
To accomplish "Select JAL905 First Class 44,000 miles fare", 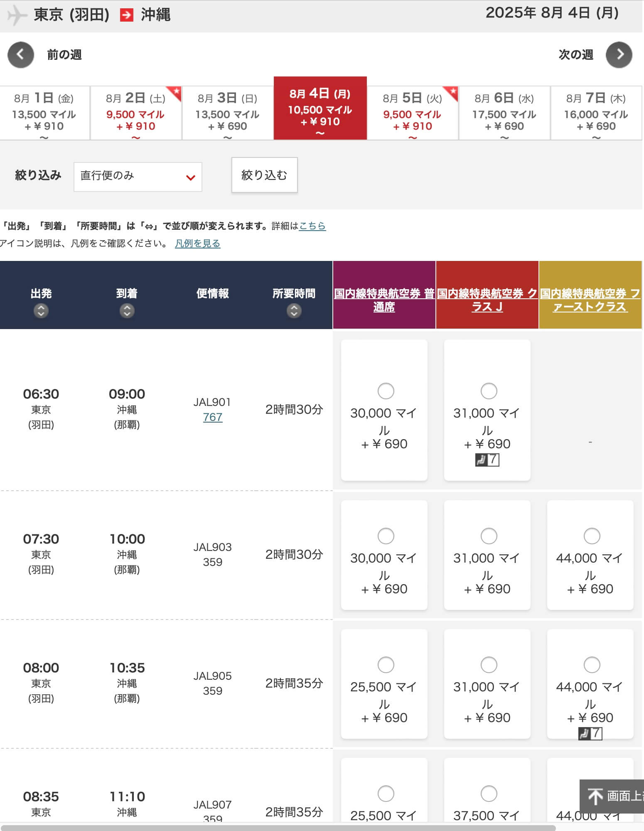I will coord(592,664).
